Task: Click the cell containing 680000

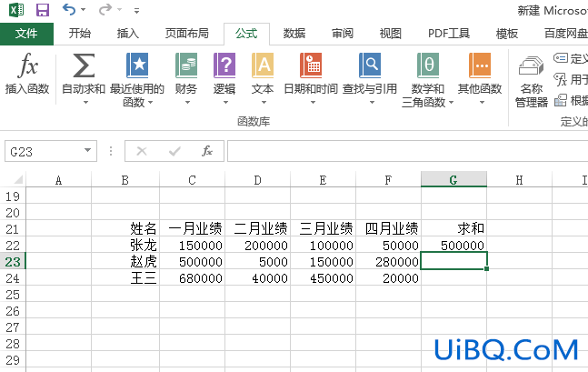Action: [192, 277]
